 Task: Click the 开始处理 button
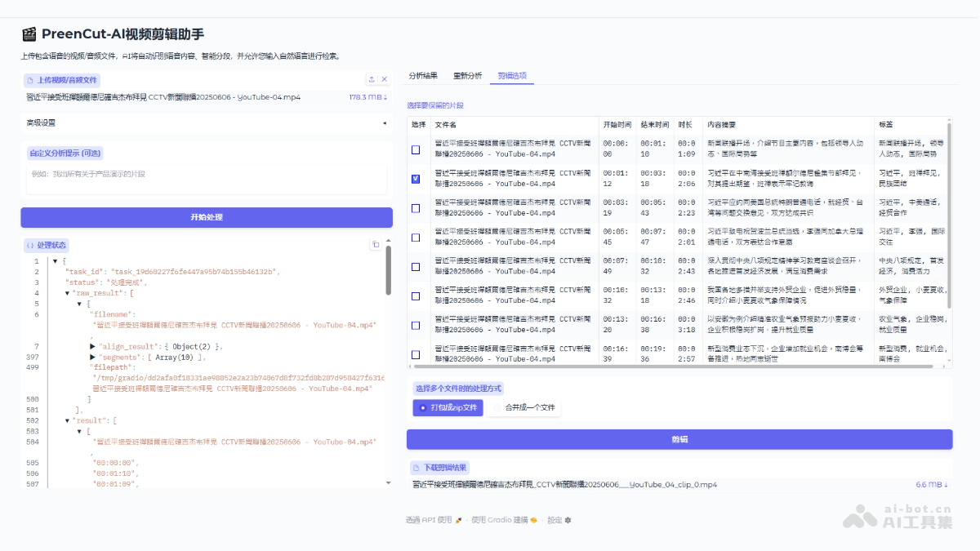pyautogui.click(x=207, y=217)
